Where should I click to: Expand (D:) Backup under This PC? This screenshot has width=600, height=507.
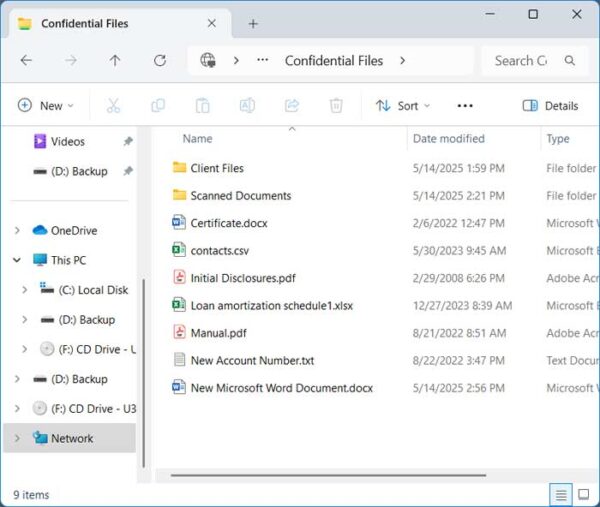[x=25, y=320]
